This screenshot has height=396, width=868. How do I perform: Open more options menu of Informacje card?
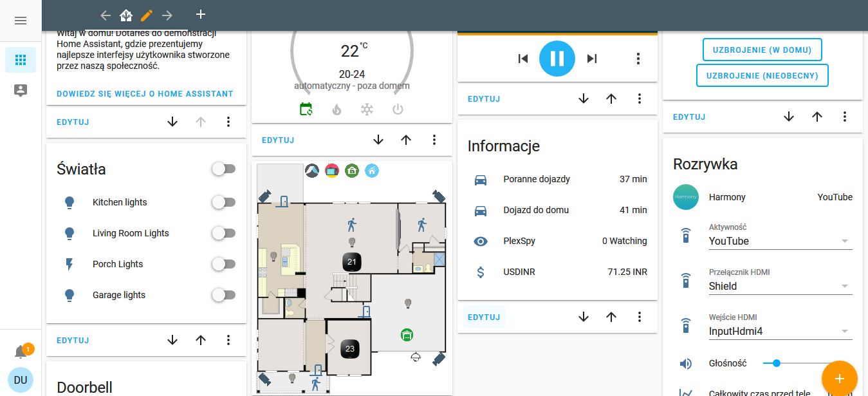(x=640, y=317)
